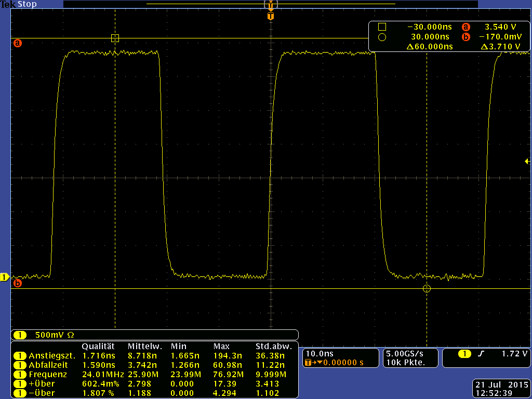Viewport: 532px width, 399px height.
Task: Click the red b badge in cursor readout
Action: point(466,37)
